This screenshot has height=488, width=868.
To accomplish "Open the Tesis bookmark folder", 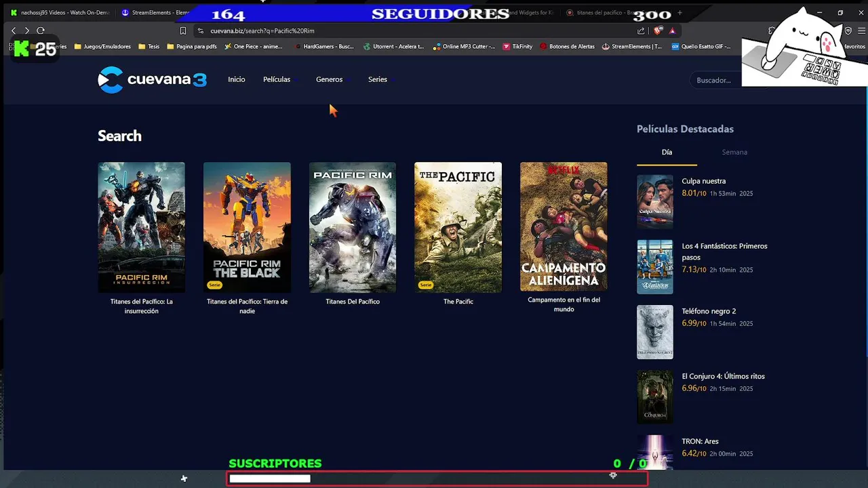I will tap(149, 47).
